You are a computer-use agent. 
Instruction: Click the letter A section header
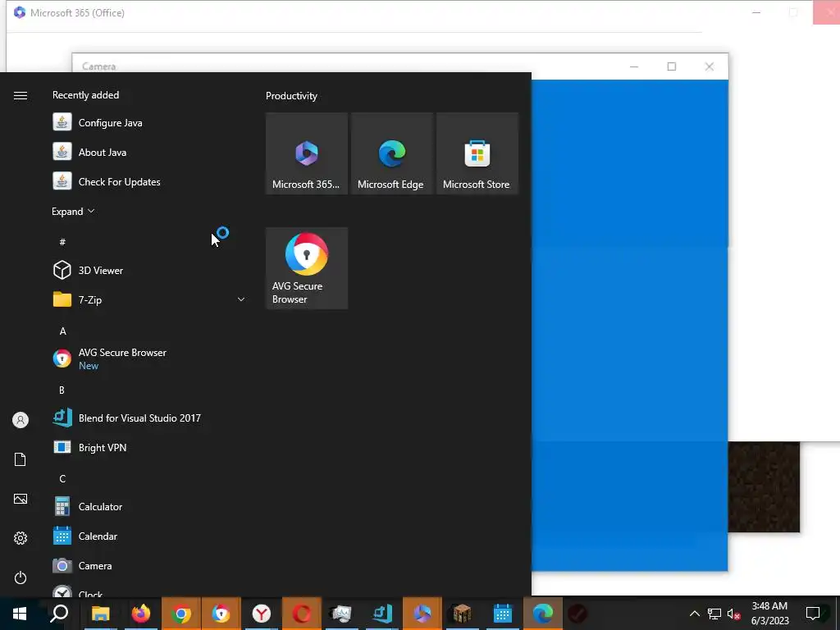coord(62,331)
